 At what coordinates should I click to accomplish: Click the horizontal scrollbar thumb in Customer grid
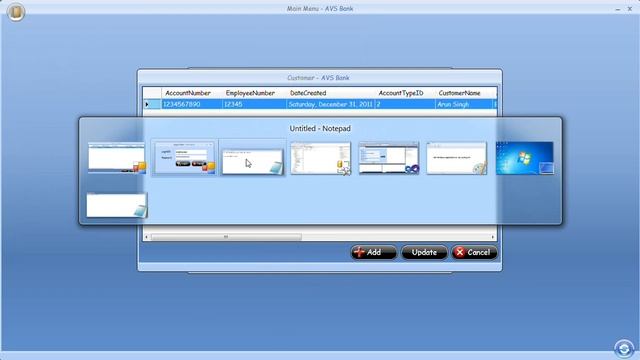coord(226,237)
